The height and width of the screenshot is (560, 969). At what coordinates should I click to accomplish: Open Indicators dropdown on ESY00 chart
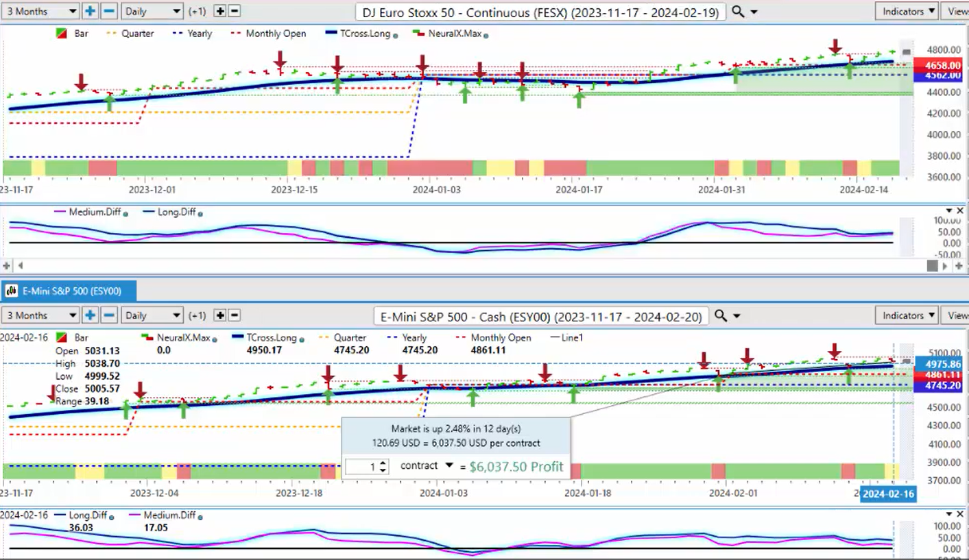point(907,315)
